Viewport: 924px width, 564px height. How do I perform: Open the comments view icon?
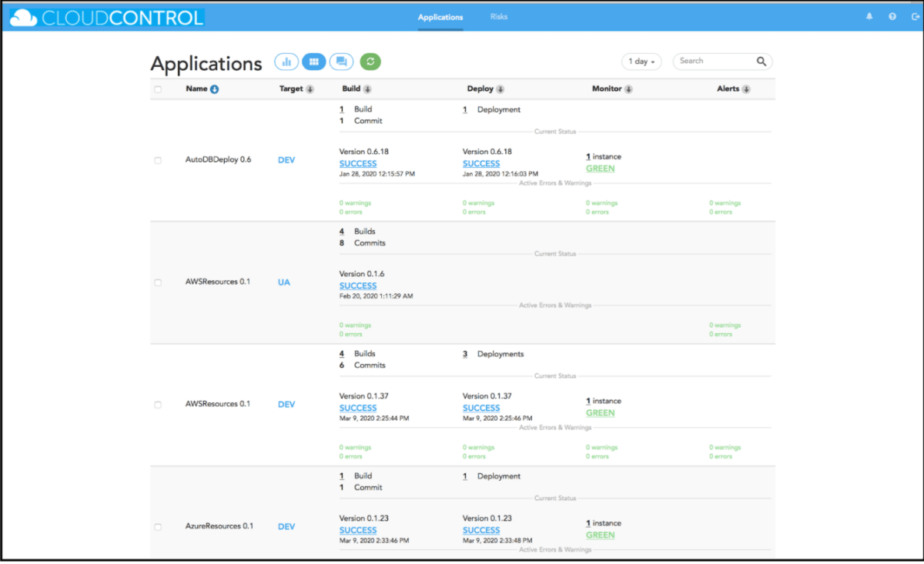coord(342,61)
